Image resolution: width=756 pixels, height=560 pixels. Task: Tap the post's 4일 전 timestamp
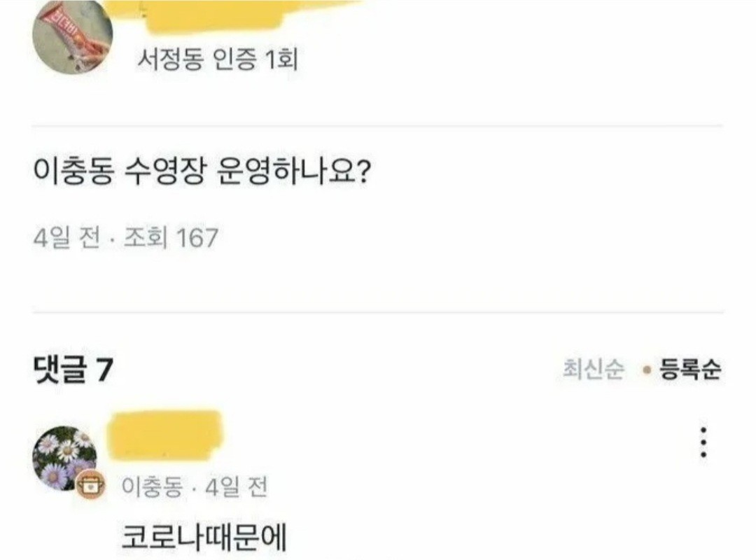pos(67,238)
